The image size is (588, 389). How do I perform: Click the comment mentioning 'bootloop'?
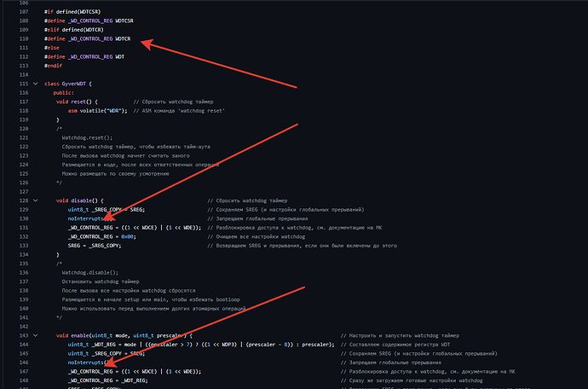click(x=151, y=299)
